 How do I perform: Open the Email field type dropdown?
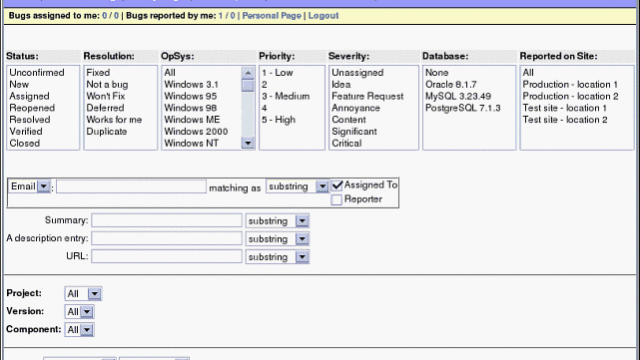[x=29, y=187]
